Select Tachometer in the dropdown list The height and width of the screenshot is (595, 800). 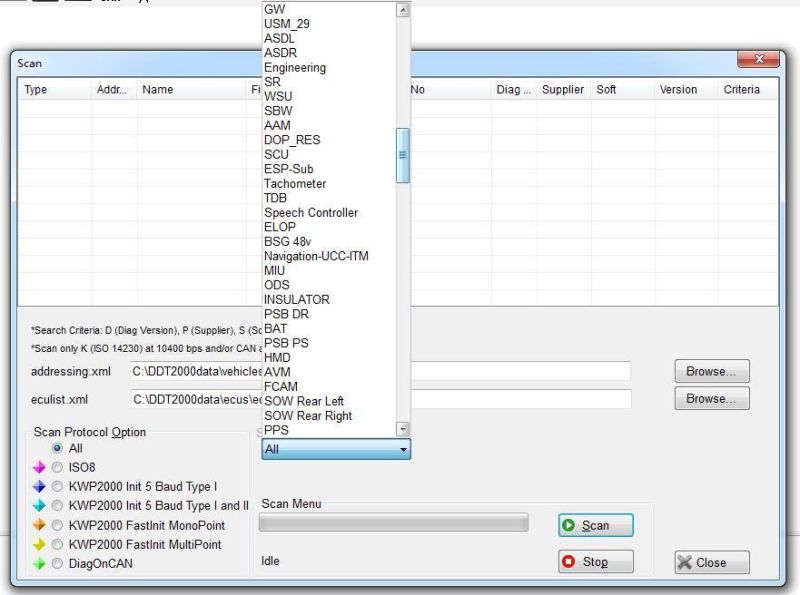coord(329,184)
